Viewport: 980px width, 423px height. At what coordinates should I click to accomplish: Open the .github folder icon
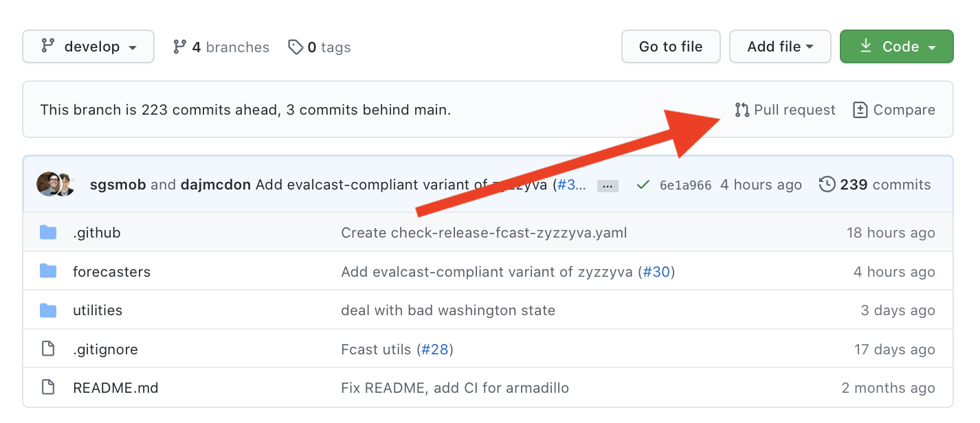(x=48, y=233)
